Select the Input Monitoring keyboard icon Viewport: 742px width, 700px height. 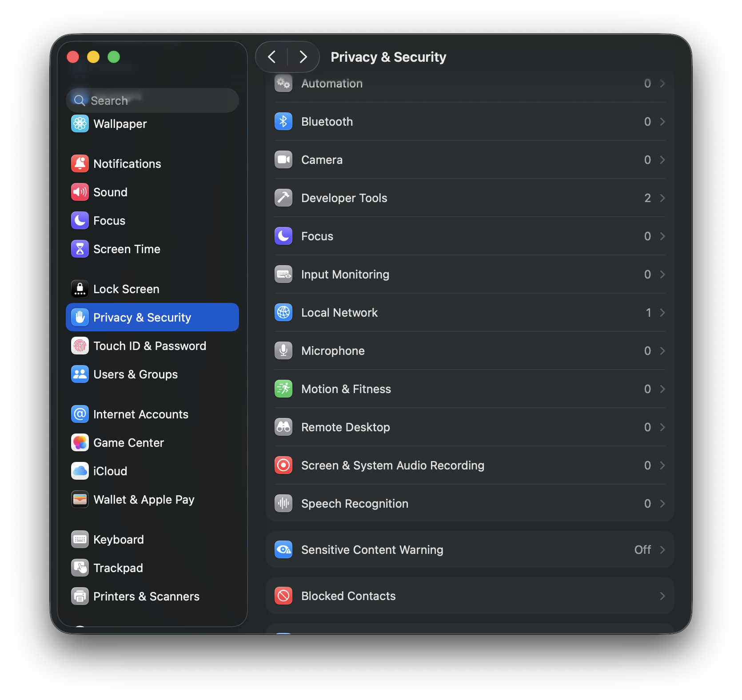pos(283,274)
